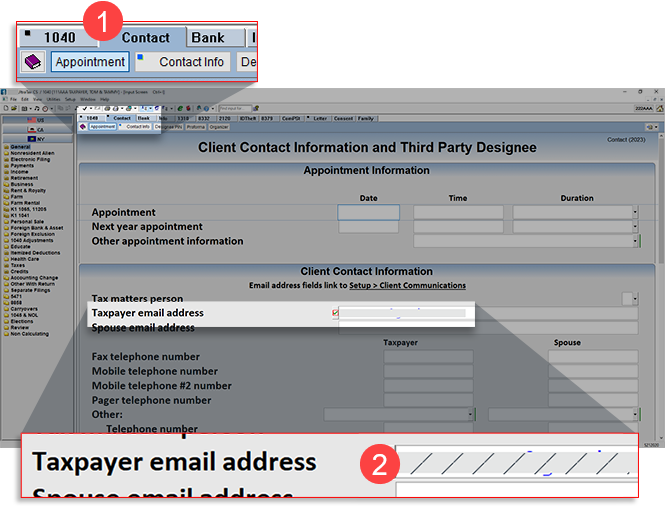Open Setup > Client Communications link
This screenshot has width=665, height=512.
tap(407, 285)
